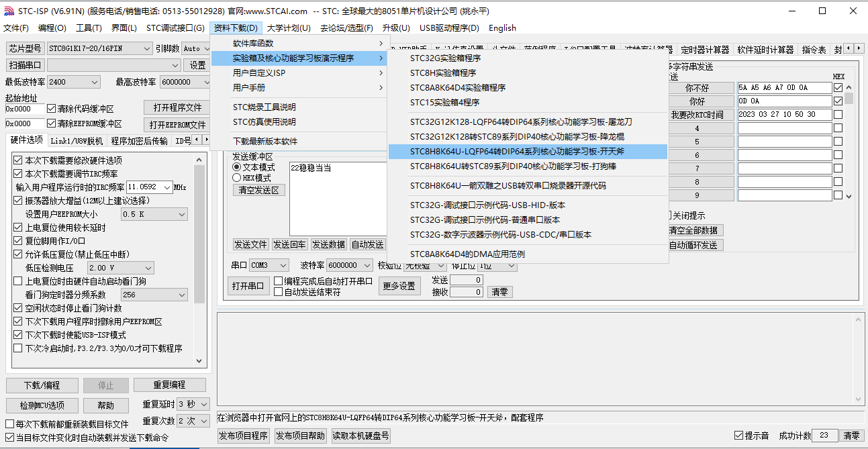This screenshot has width=868, height=449.
Task: Open the 最高波特率 6000000 dropdown
Action: 185,82
